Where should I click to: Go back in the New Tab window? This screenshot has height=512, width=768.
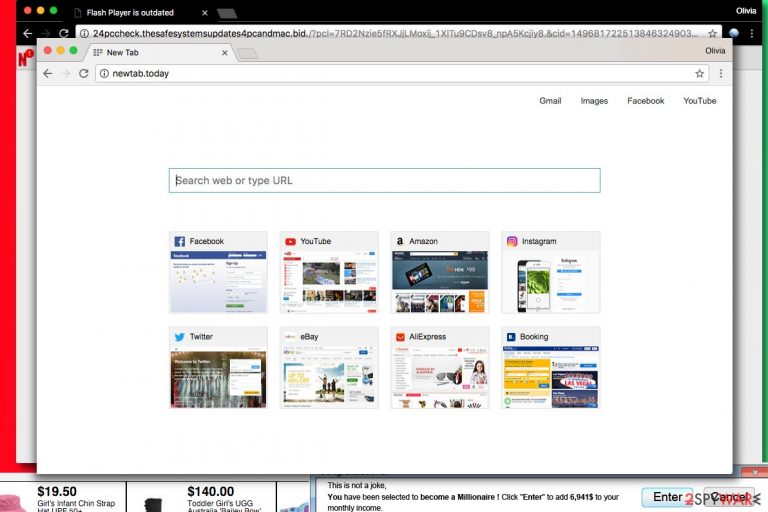click(x=48, y=73)
